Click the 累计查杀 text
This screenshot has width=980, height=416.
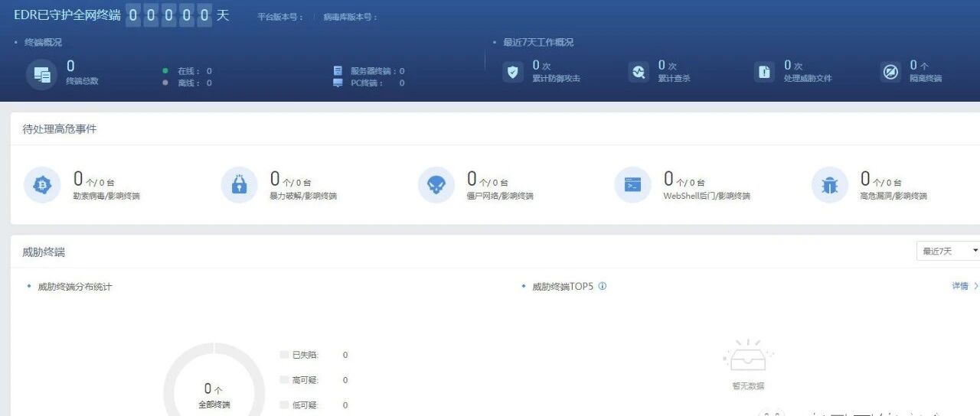[674, 78]
